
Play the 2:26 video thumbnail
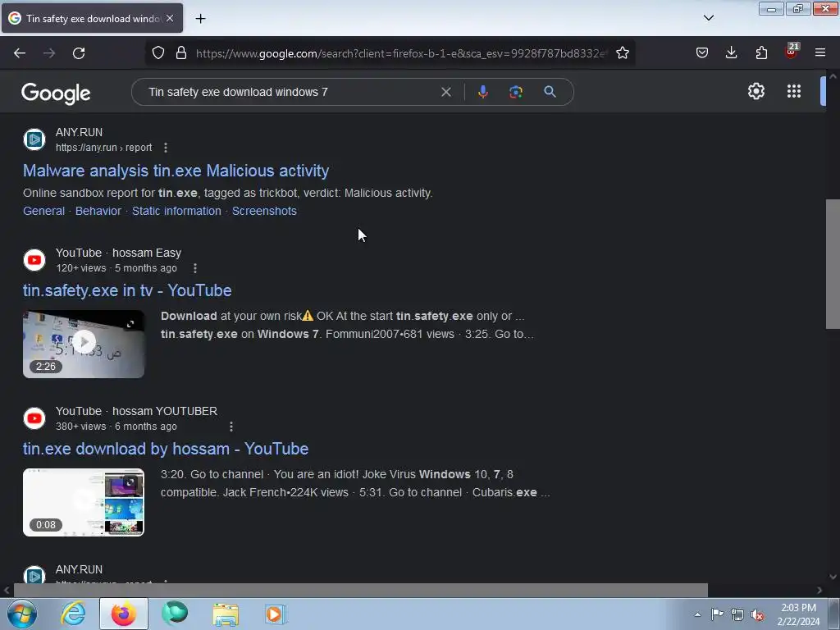84,344
